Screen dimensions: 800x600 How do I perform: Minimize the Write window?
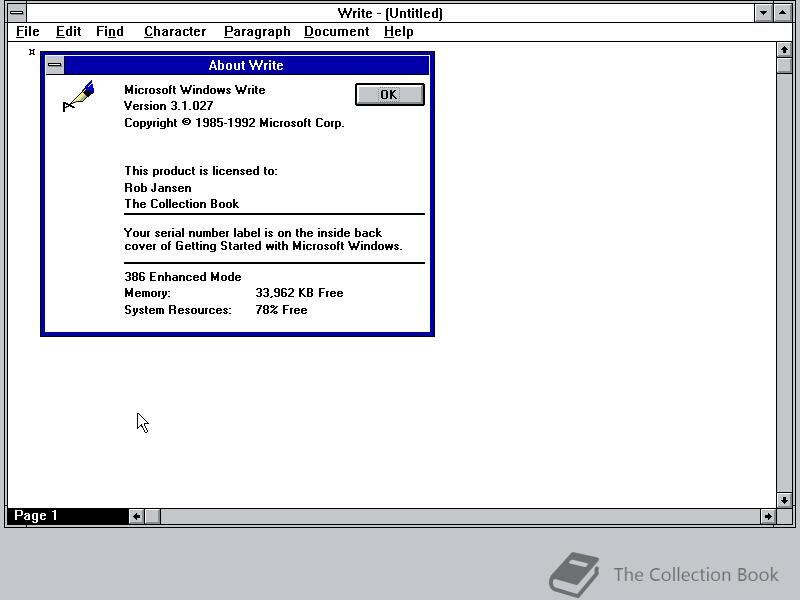[763, 13]
